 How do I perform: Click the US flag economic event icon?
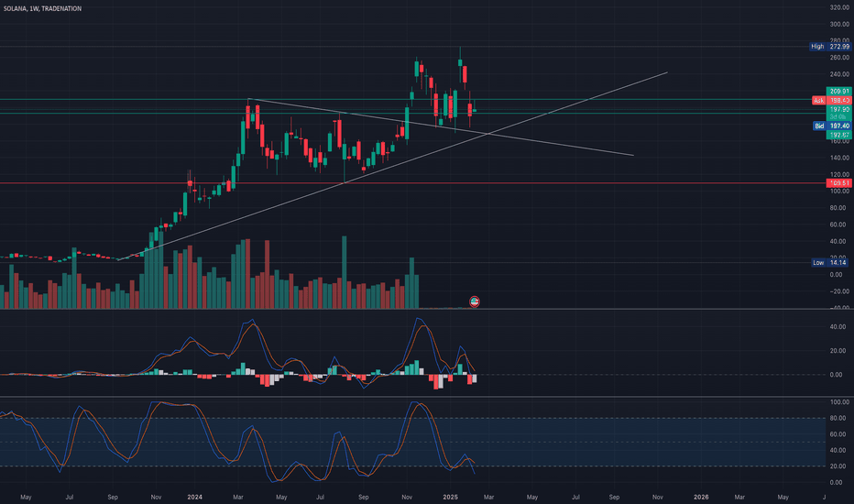475,301
